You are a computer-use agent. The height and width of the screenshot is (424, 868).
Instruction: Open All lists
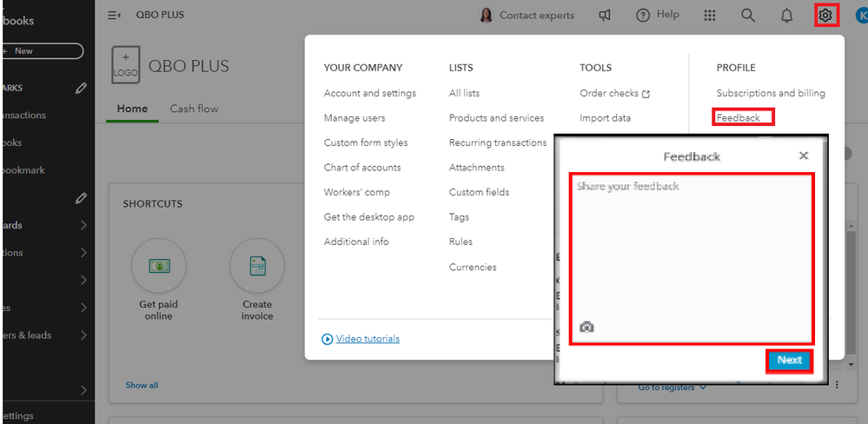click(464, 93)
